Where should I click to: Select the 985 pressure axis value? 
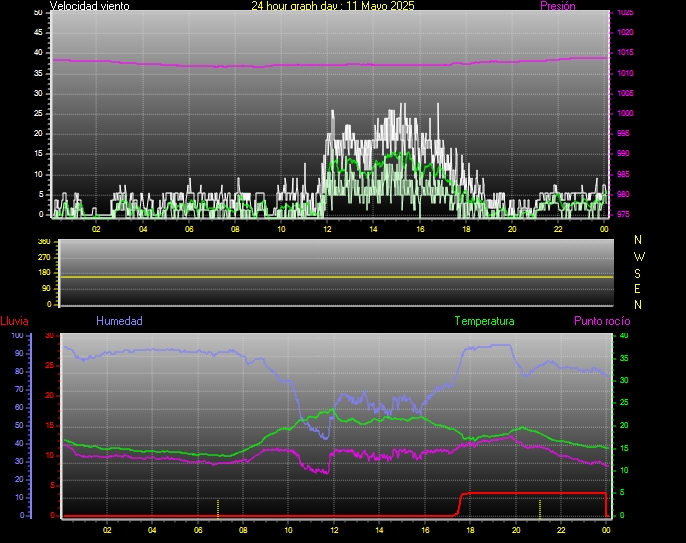click(x=623, y=174)
